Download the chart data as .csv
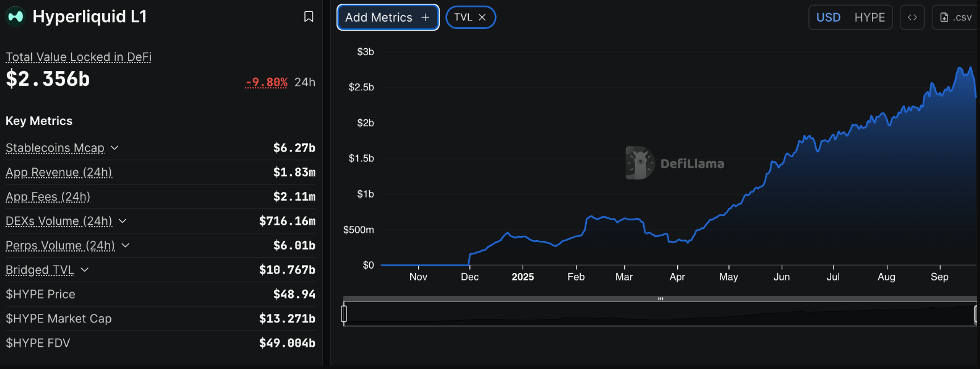Viewport: 980px width, 369px height. [x=956, y=18]
